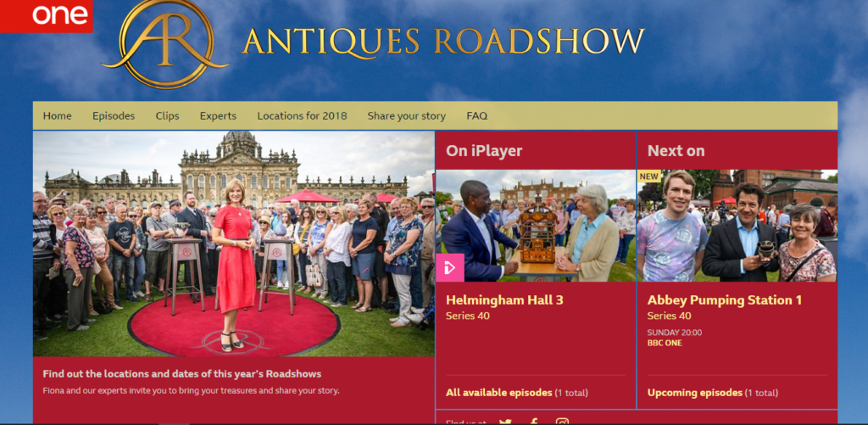Viewport: 868px width, 425px height.
Task: Open Share your story page
Action: click(x=406, y=116)
